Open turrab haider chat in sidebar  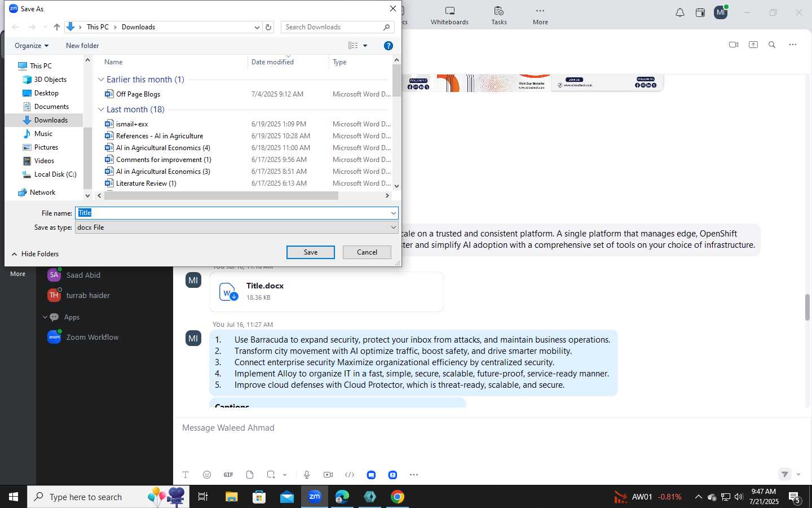(x=88, y=295)
